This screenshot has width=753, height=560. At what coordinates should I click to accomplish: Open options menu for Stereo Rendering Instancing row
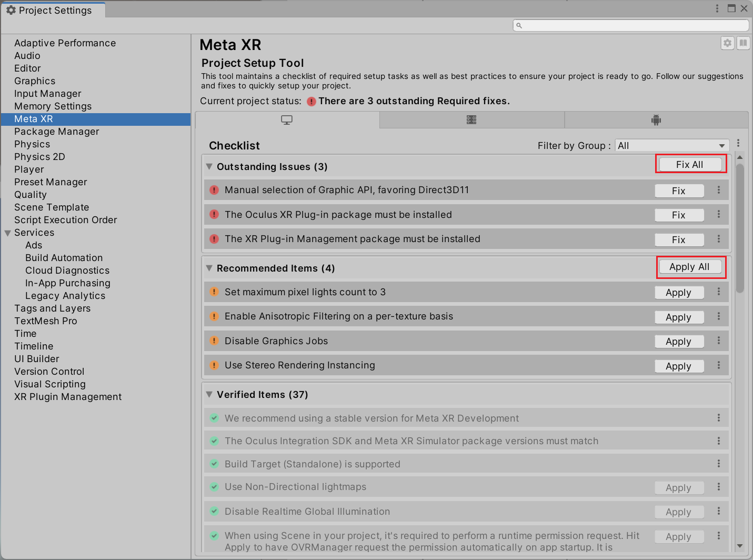point(719,365)
